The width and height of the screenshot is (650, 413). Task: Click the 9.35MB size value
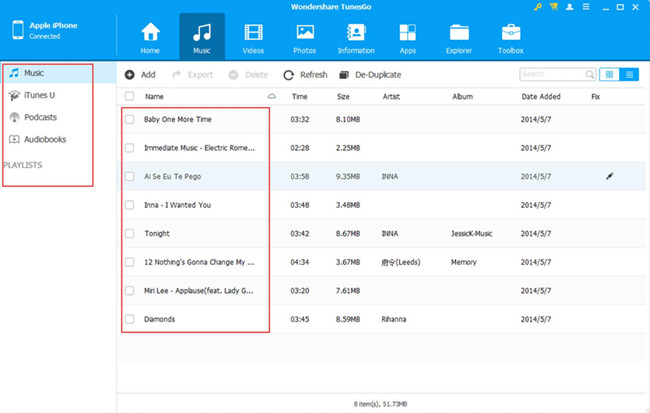pos(347,176)
